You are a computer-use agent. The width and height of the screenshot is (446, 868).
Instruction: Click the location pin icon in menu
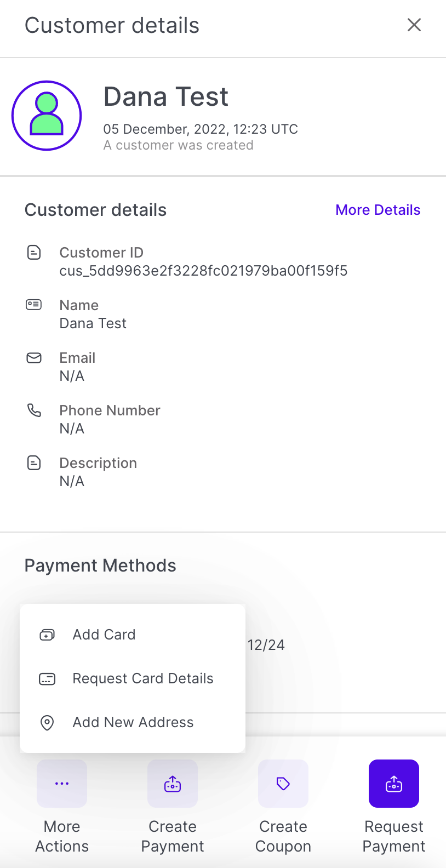tap(47, 723)
